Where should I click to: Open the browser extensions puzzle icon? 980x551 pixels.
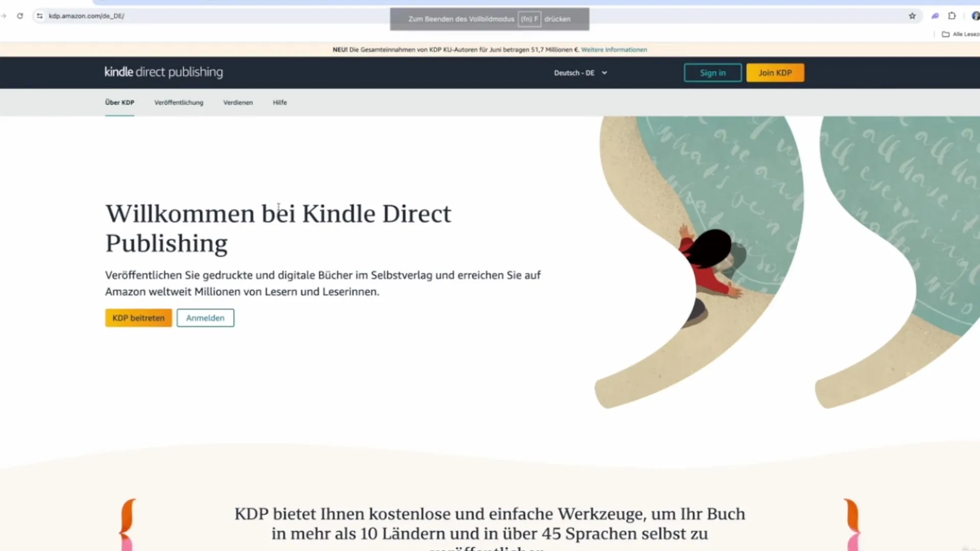(951, 16)
